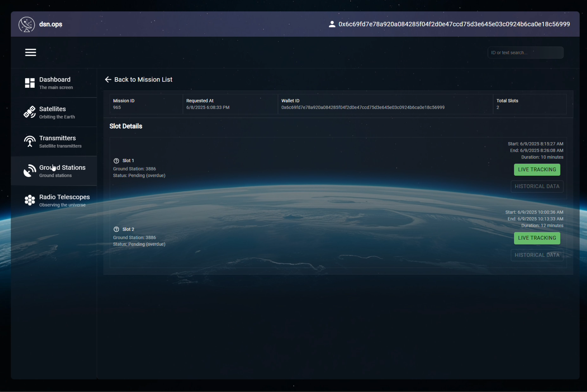Click the dsn.ops brand name

pos(51,24)
